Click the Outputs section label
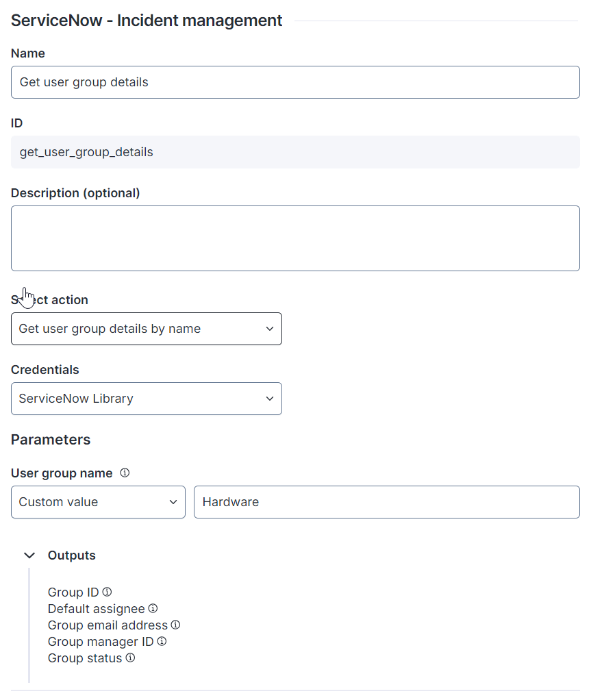This screenshot has height=700, width=591. 72,555
